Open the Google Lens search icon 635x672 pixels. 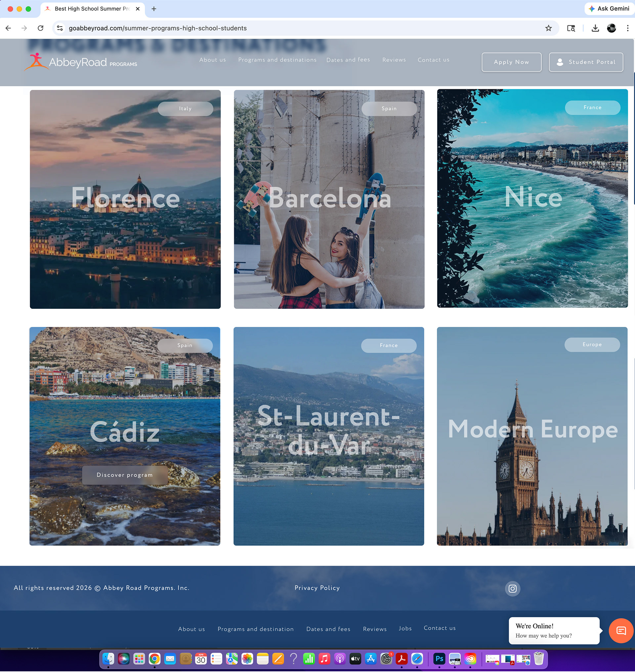pyautogui.click(x=571, y=28)
